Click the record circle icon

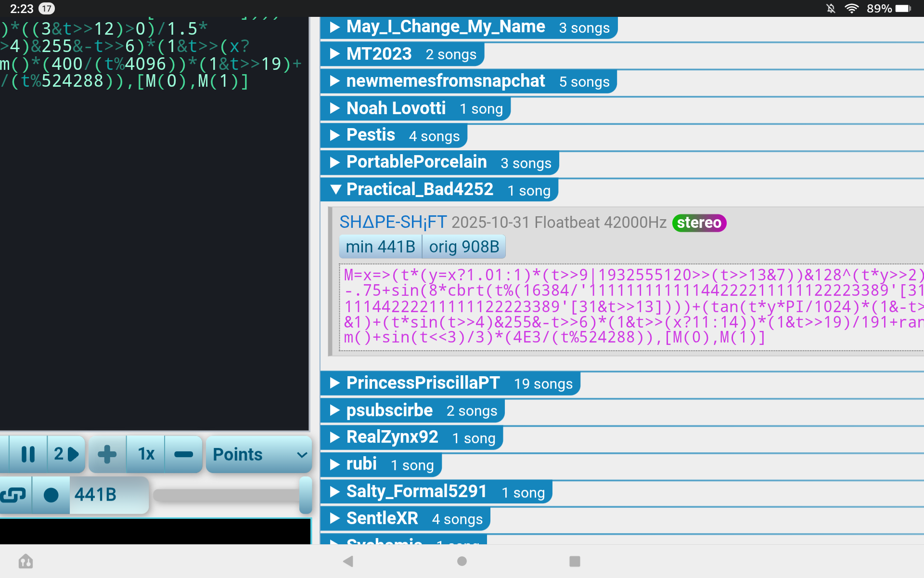click(x=51, y=495)
